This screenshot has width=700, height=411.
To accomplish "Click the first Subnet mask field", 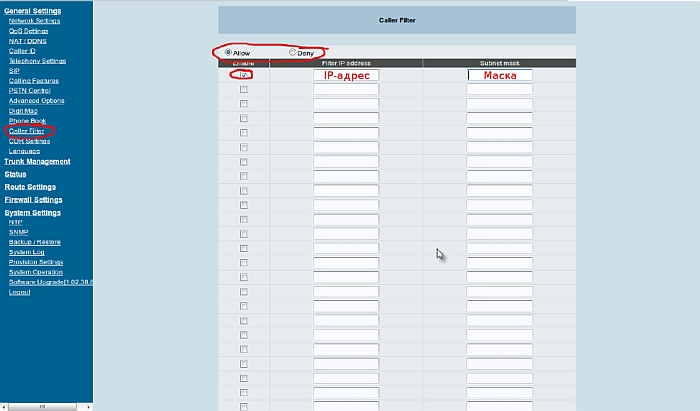I will click(500, 75).
